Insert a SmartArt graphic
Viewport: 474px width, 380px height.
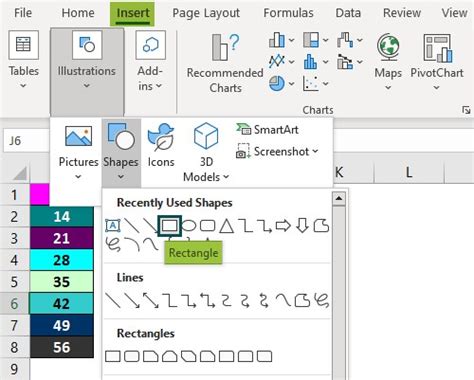[x=267, y=129]
